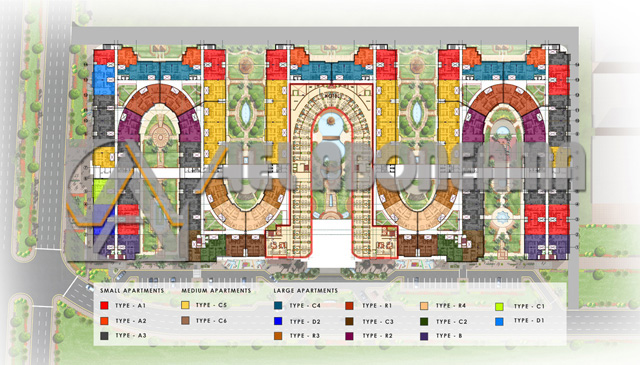Pick the dark gray TYPE - A3 swatch
Screen dimensions: 640x365
tap(104, 336)
